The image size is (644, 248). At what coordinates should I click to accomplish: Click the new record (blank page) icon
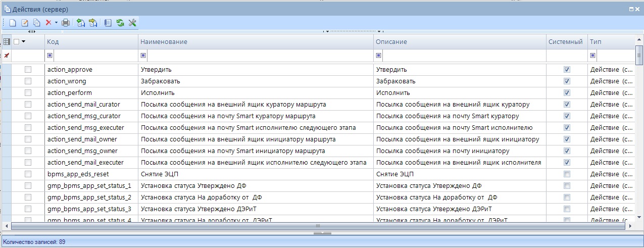[13, 23]
